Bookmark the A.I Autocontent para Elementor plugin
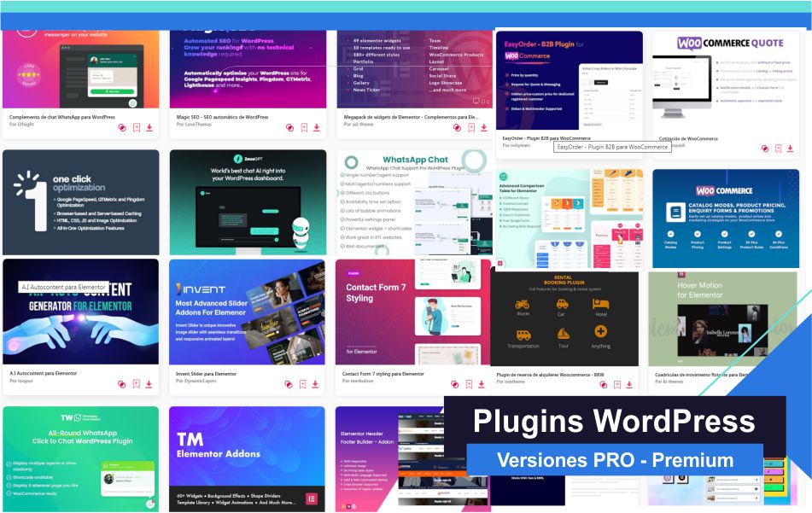This screenshot has height=513, width=812. coord(137,383)
